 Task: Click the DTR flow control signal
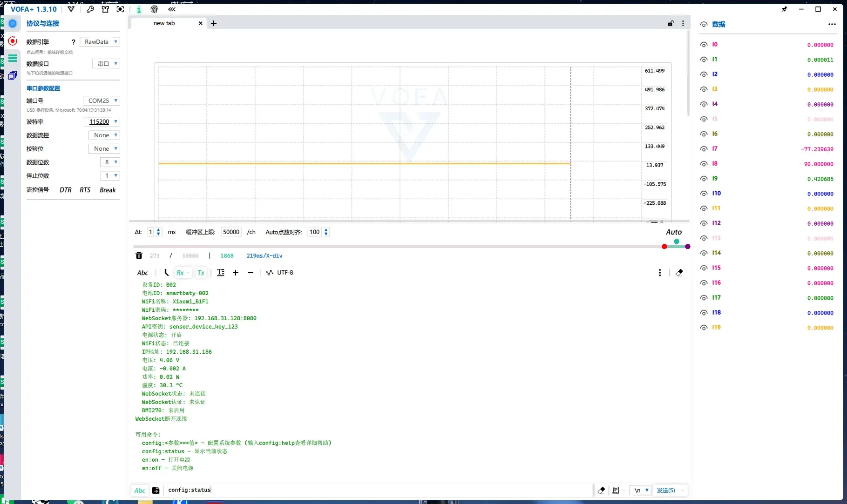click(x=66, y=190)
